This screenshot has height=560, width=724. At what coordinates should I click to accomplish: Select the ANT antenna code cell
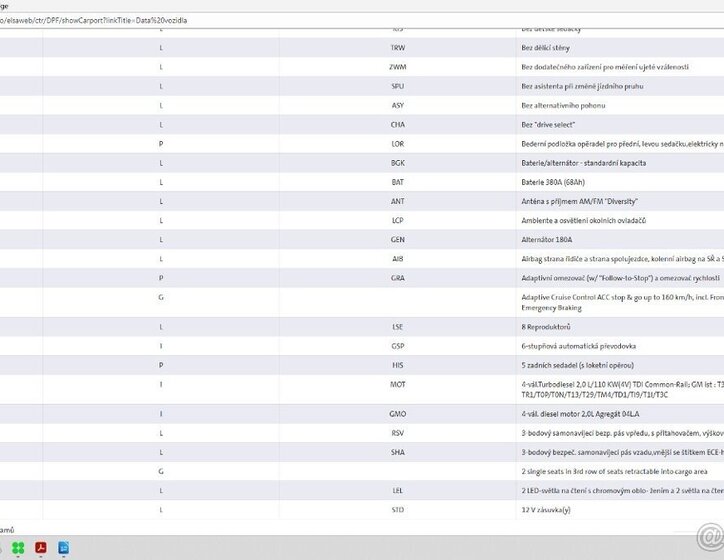(x=398, y=201)
